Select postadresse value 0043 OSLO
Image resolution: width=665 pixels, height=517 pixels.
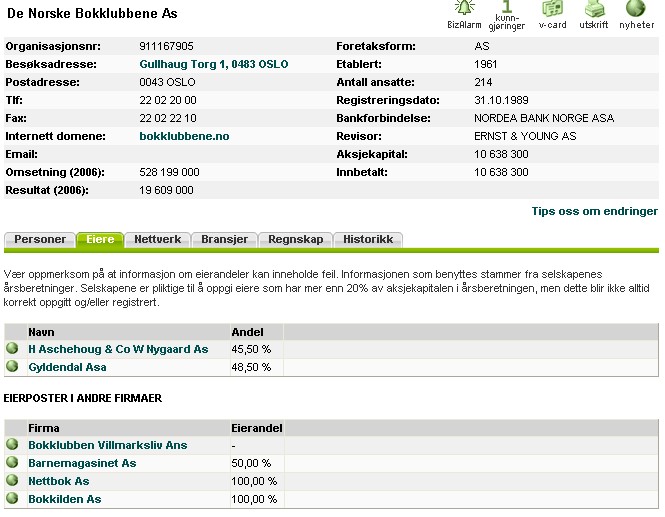tap(167, 82)
